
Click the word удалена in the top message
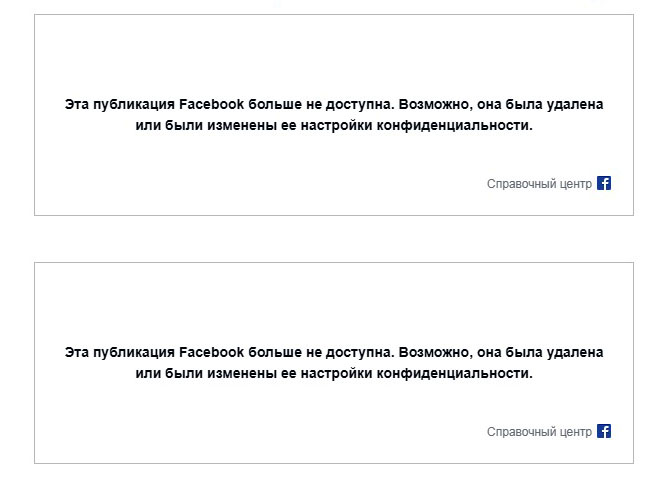(574, 104)
